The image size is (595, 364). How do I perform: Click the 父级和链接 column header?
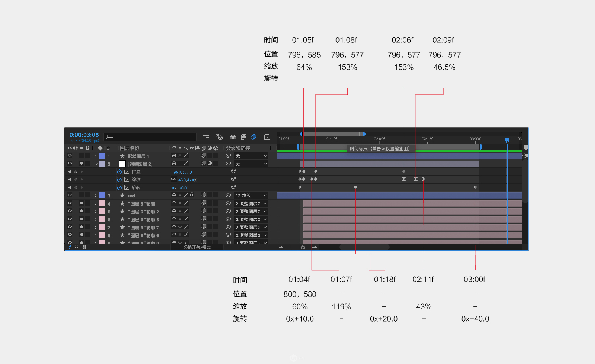(238, 148)
